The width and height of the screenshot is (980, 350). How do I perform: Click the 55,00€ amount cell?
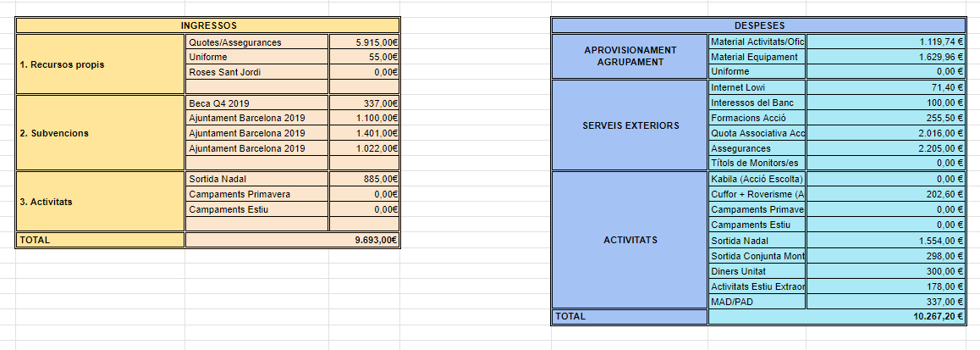[365, 57]
